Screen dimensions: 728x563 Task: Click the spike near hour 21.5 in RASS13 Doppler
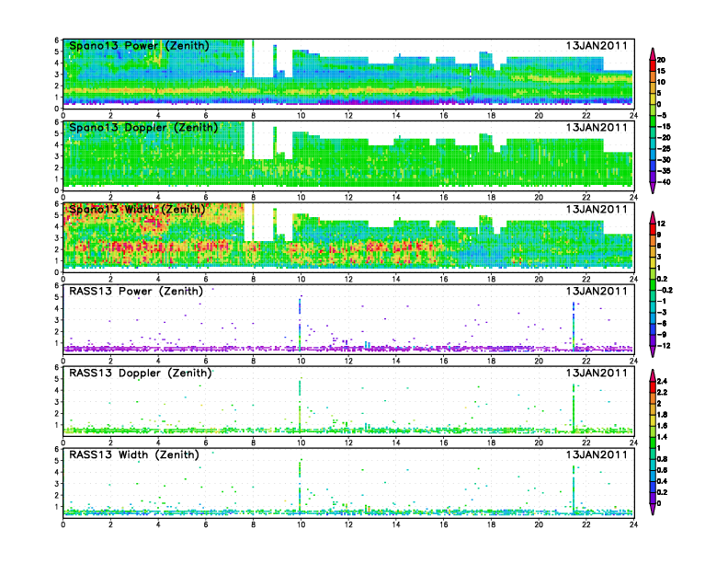574,405
